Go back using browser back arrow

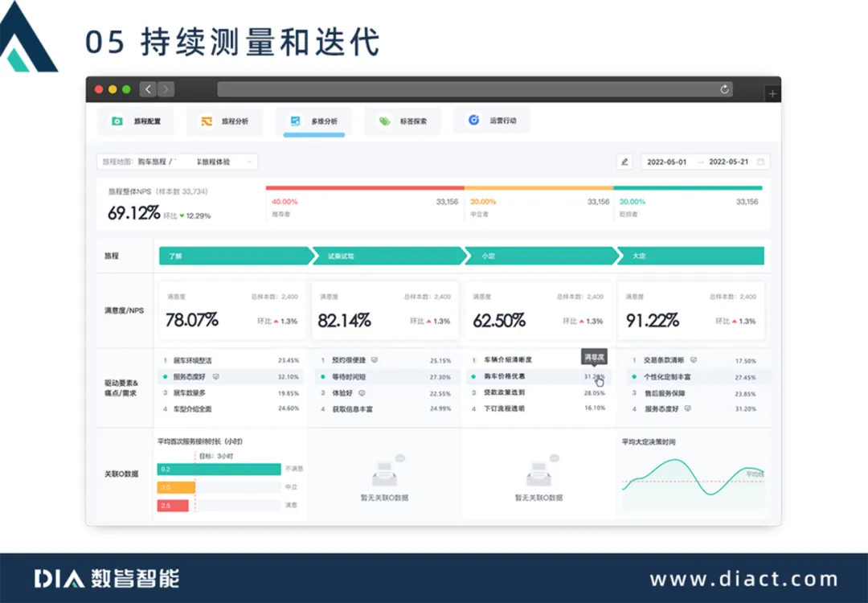tap(148, 89)
